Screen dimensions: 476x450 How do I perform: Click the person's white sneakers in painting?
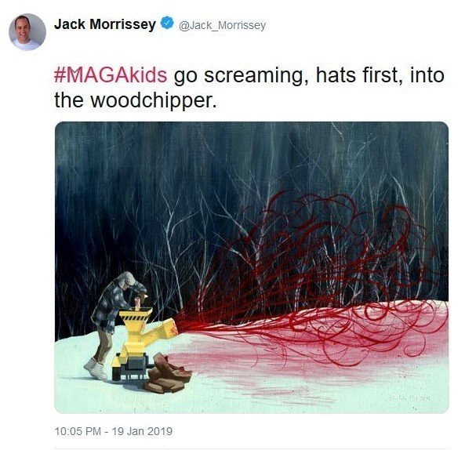point(96,368)
